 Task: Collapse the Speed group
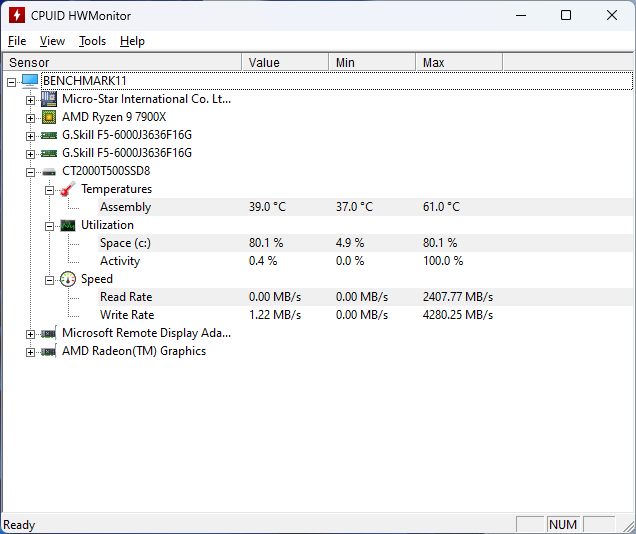(49, 280)
